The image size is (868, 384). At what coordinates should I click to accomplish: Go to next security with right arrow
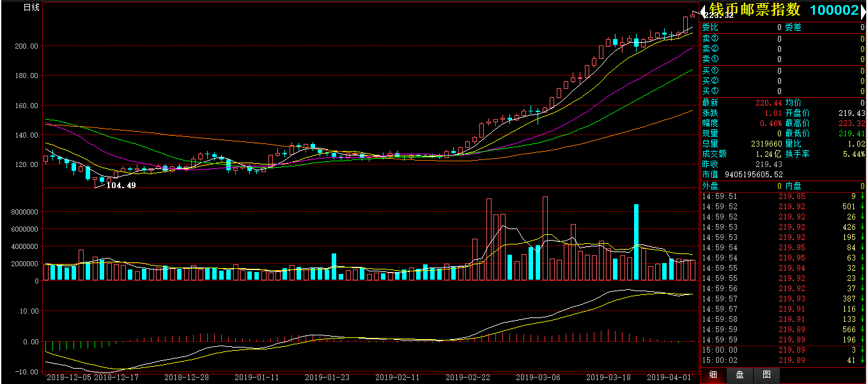863,11
